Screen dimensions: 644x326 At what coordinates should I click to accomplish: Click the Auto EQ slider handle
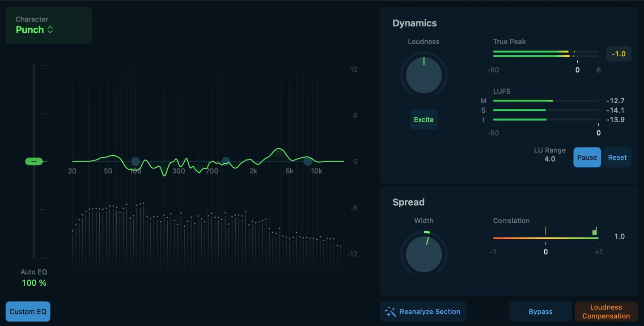coord(34,161)
